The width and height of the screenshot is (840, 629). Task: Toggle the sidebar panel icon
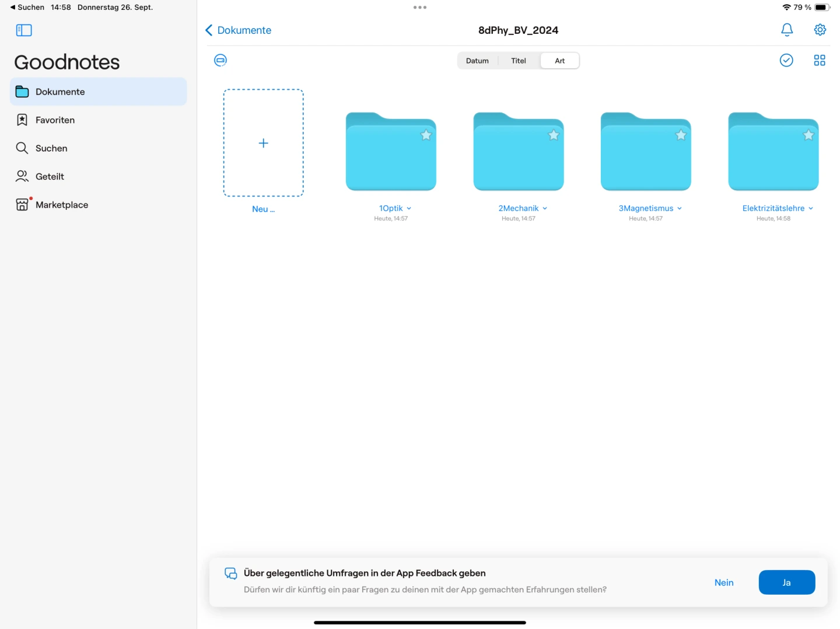point(24,30)
